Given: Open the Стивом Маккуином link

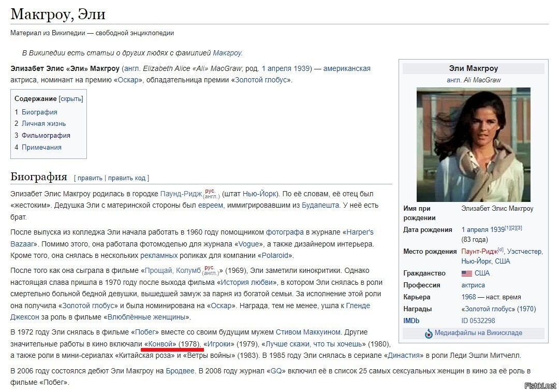Looking at the screenshot, I should pyautogui.click(x=308, y=332).
